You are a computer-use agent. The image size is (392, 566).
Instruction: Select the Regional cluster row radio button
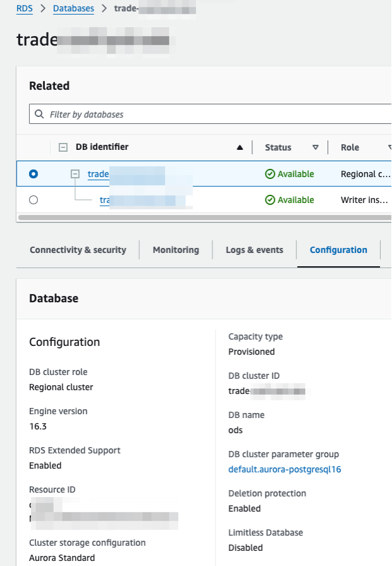34,174
